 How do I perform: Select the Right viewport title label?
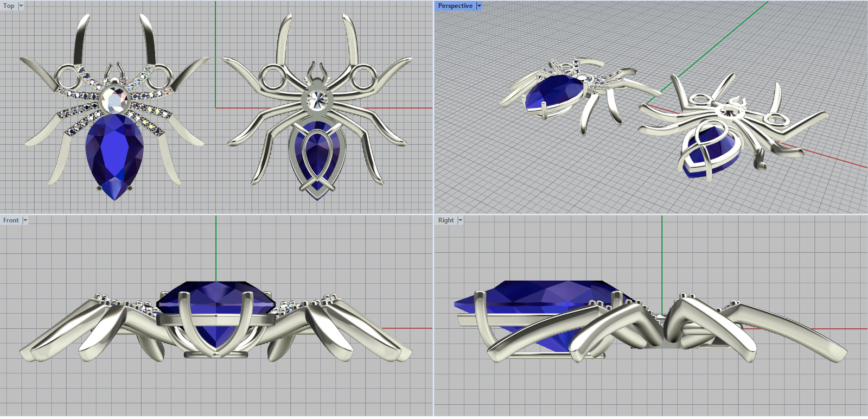point(445,220)
